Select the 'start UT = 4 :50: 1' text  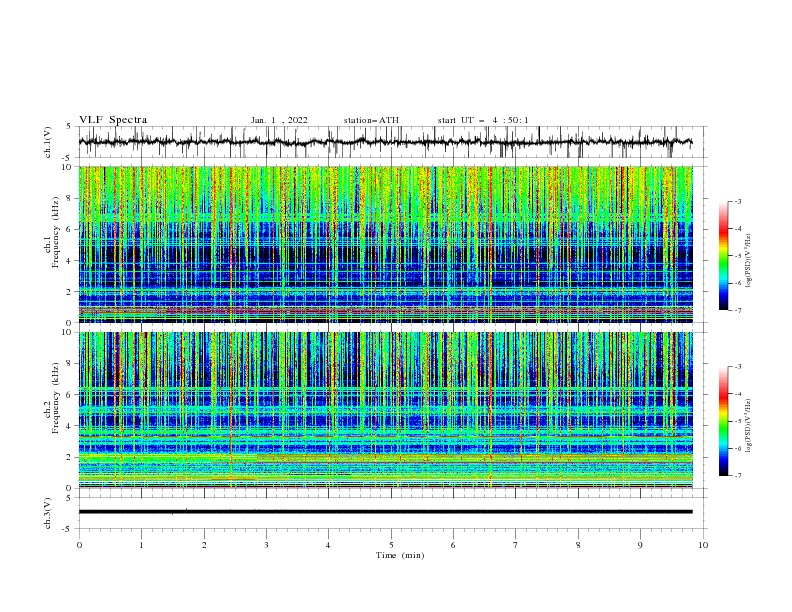pyautogui.click(x=483, y=120)
